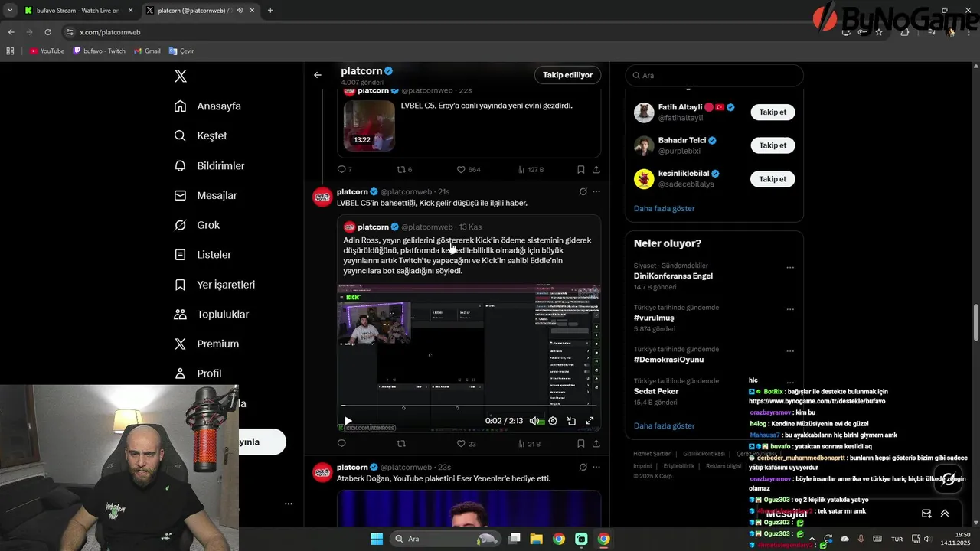Open Grok icon on Kick gelir post

point(583,191)
